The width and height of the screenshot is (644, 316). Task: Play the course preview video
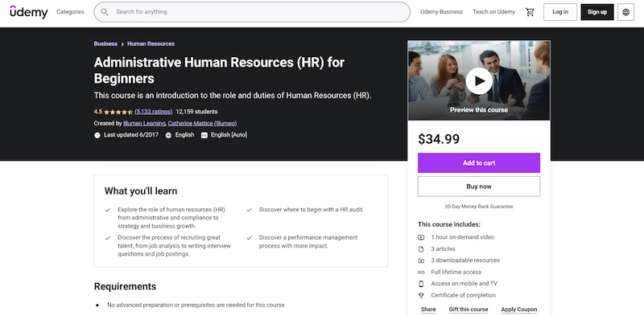(479, 81)
